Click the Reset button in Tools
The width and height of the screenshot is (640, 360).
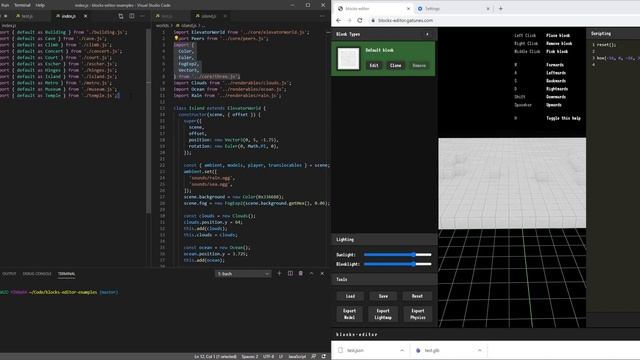coord(417,296)
